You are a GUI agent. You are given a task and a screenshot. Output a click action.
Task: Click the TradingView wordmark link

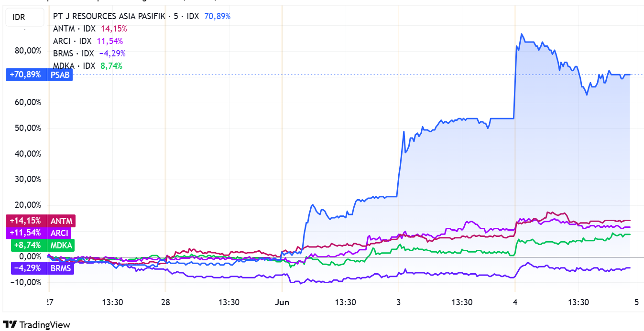(44, 325)
